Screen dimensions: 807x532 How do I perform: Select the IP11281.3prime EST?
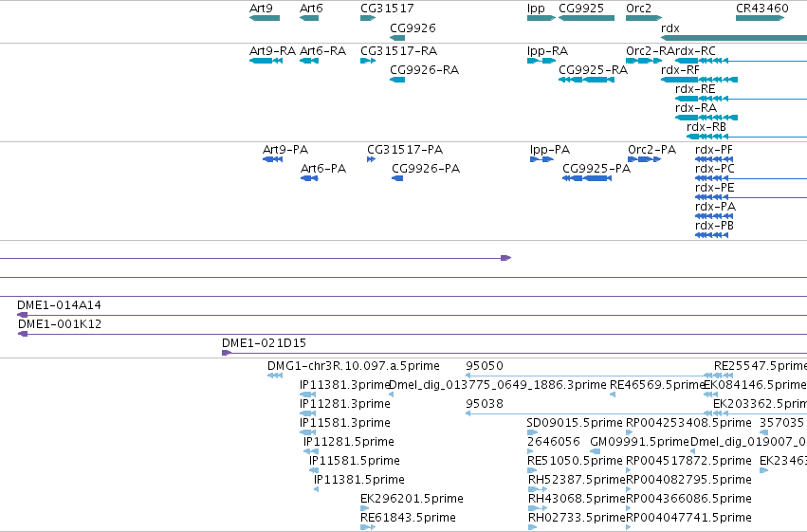308,413
